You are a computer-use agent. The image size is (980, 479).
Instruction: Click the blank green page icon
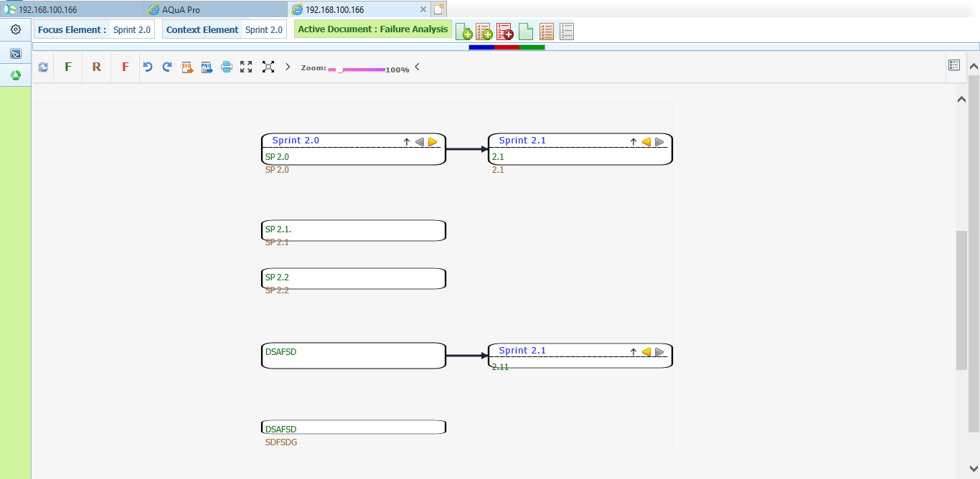point(526,32)
